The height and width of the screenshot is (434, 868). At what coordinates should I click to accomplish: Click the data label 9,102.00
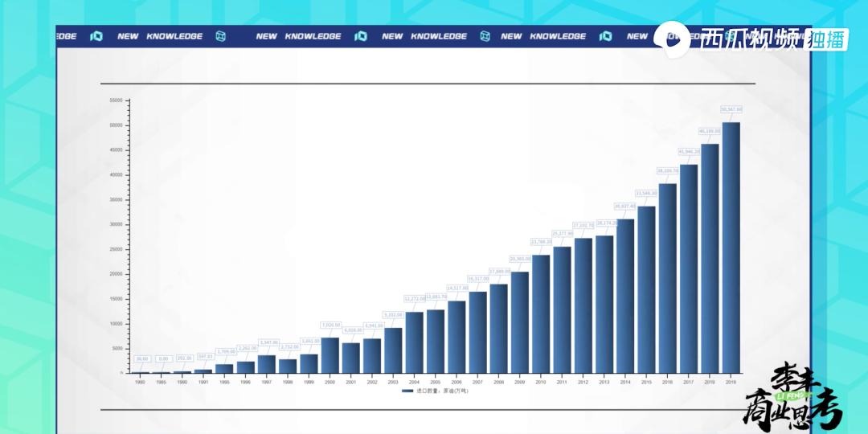[394, 315]
